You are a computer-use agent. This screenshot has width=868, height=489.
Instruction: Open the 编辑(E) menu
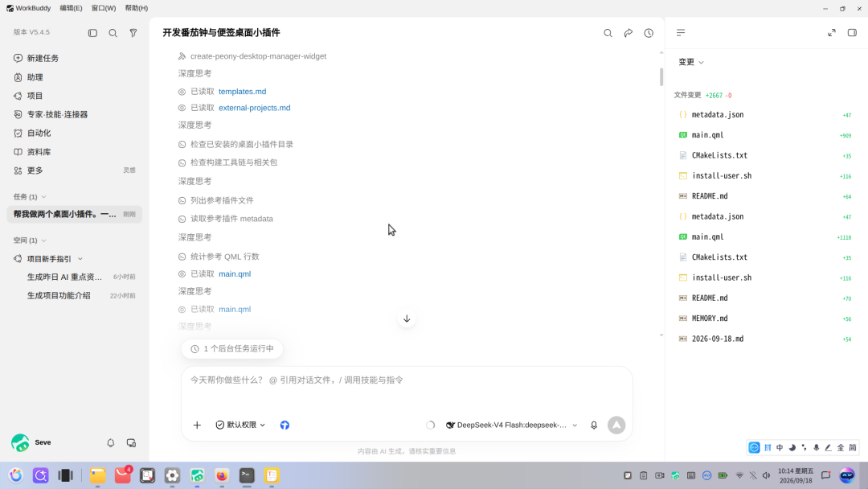pyautogui.click(x=71, y=8)
